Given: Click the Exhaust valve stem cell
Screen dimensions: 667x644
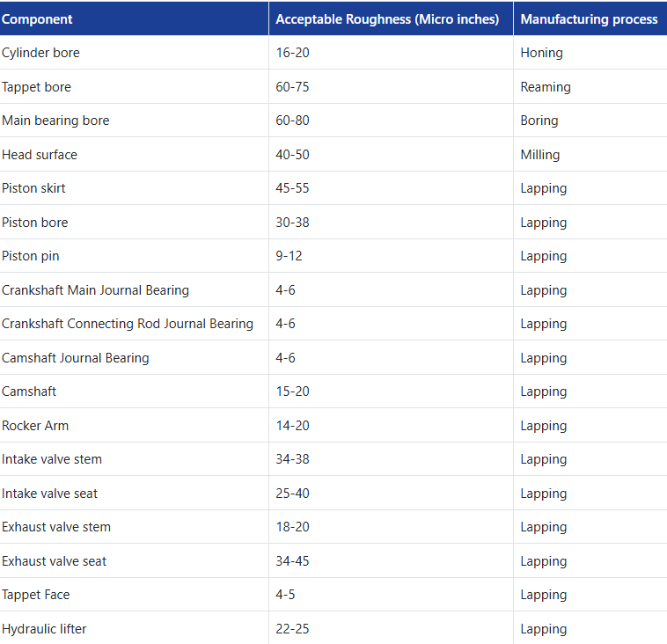Looking at the screenshot, I should point(56,527).
